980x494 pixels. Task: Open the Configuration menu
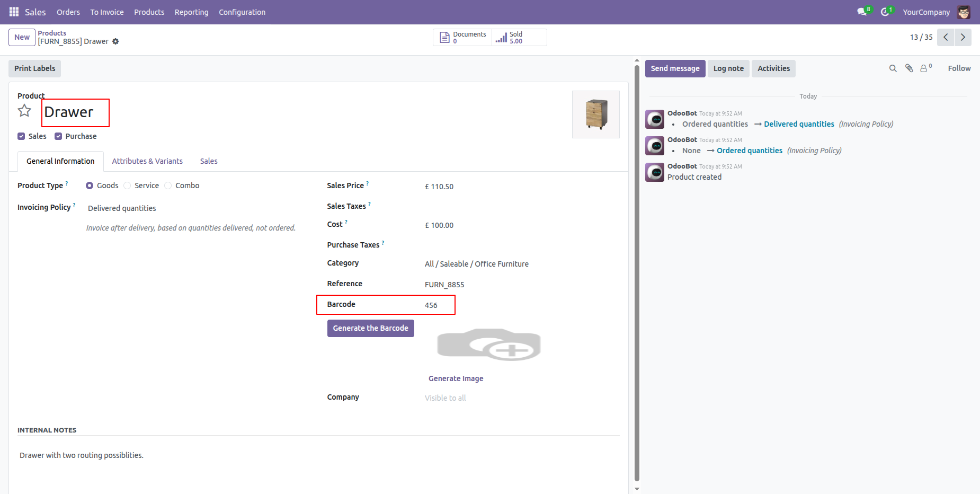click(242, 12)
